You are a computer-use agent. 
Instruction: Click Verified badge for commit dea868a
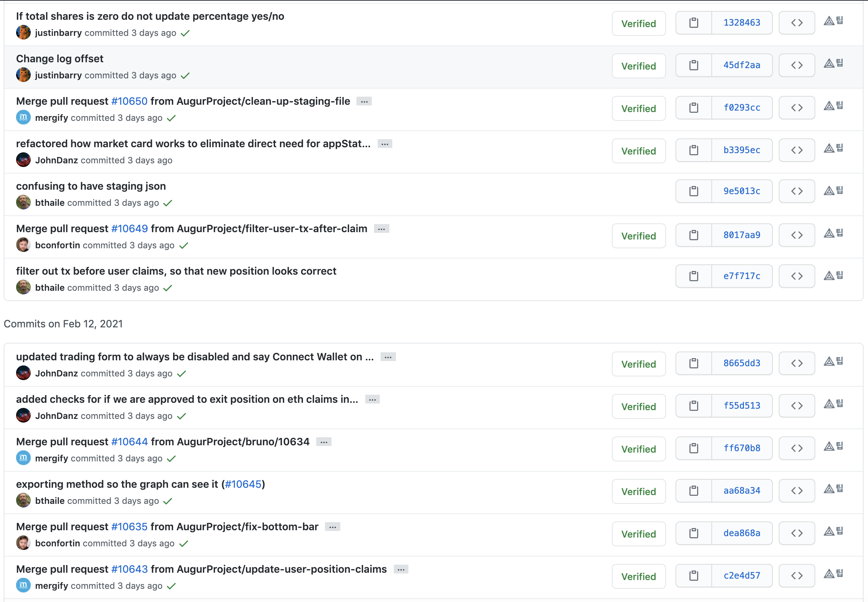click(x=638, y=534)
